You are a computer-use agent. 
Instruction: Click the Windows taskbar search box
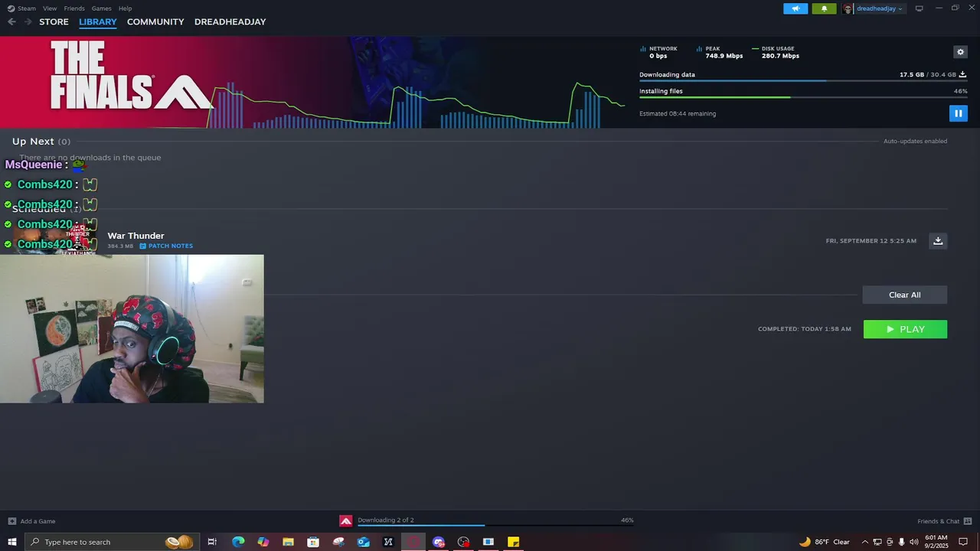point(112,542)
